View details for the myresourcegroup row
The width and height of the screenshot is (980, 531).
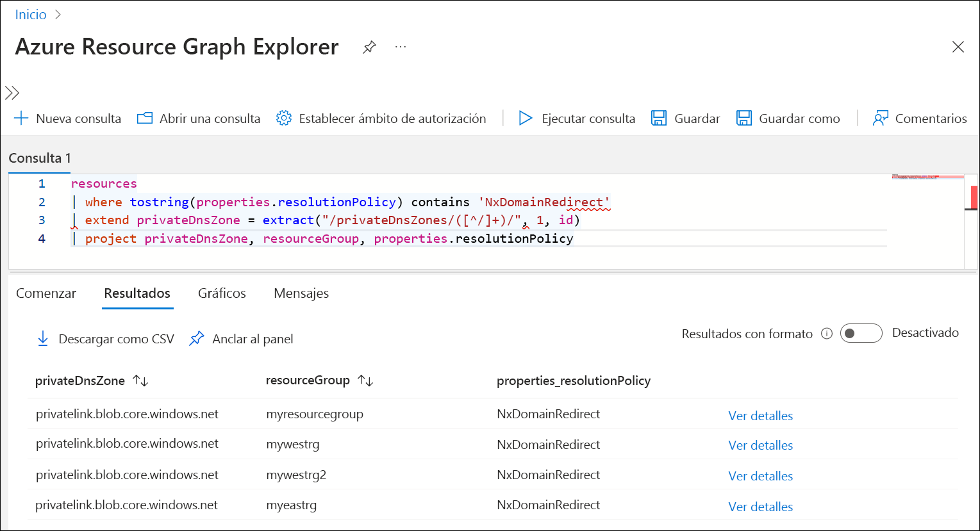(x=761, y=416)
